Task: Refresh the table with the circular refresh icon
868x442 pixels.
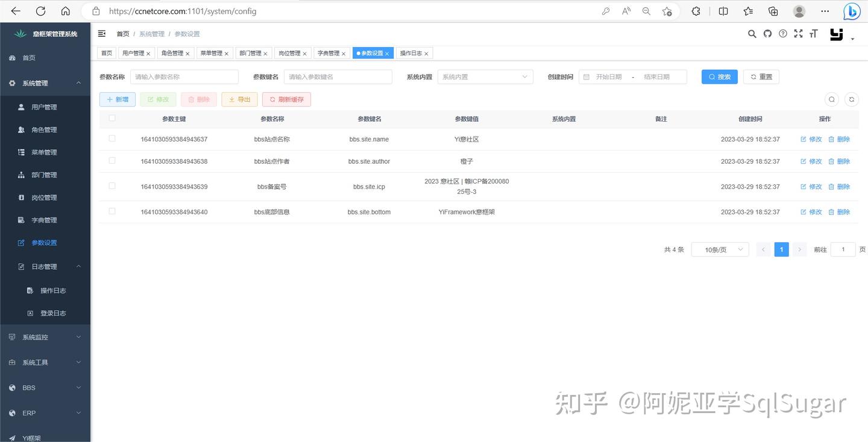Action: (x=852, y=99)
